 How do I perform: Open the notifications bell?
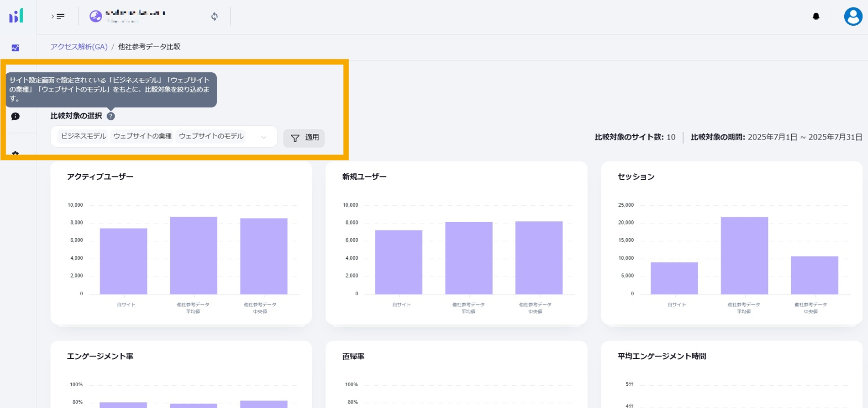[x=816, y=17]
